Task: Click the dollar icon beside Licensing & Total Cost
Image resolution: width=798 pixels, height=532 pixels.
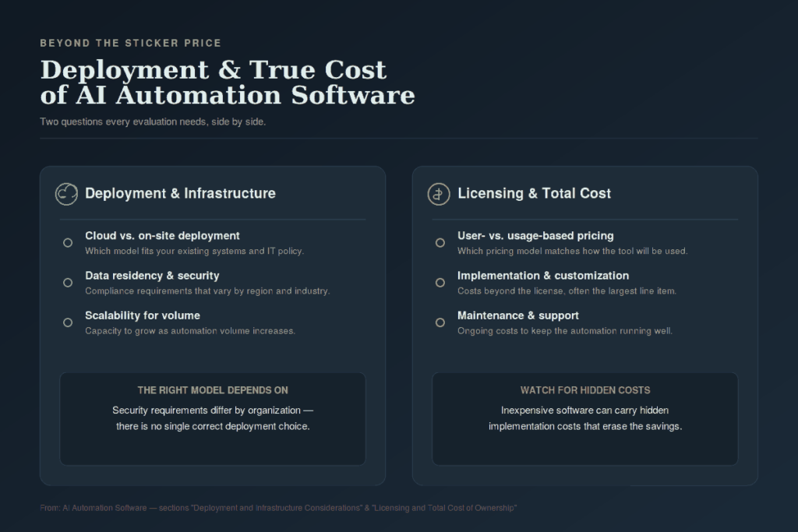Action: click(439, 194)
